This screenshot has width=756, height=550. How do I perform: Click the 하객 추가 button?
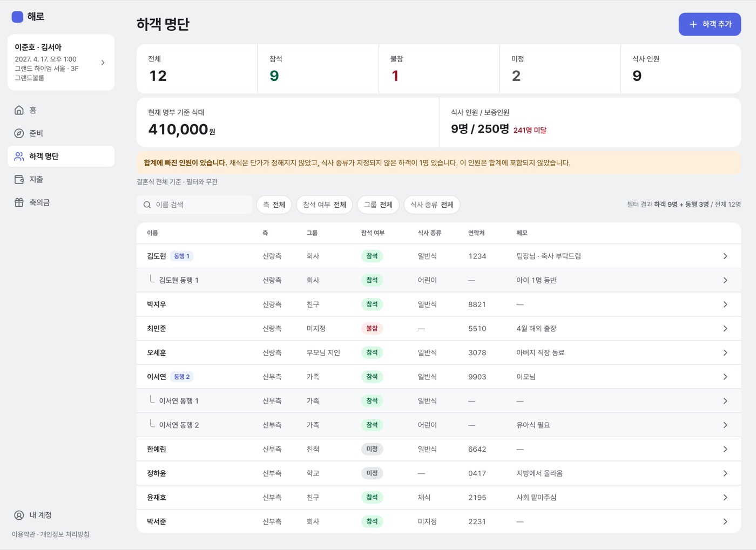click(710, 24)
